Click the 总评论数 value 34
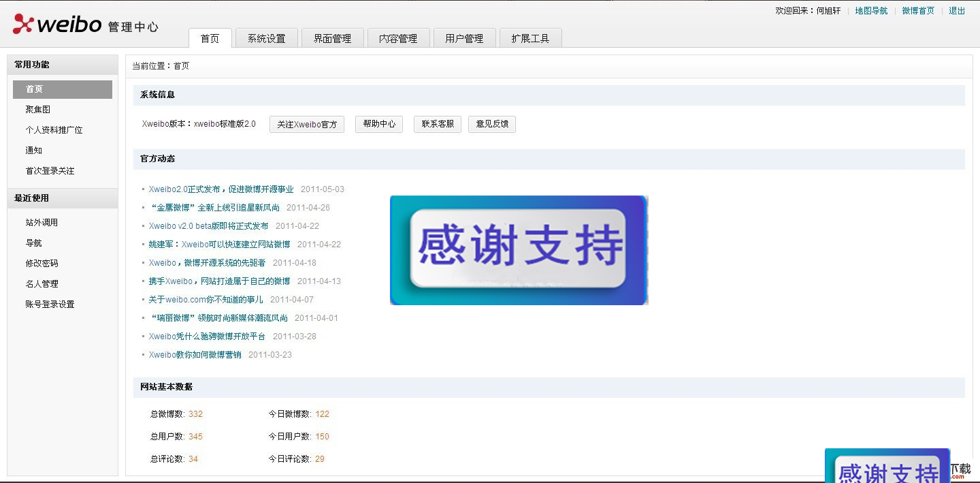980x483 pixels. (193, 459)
